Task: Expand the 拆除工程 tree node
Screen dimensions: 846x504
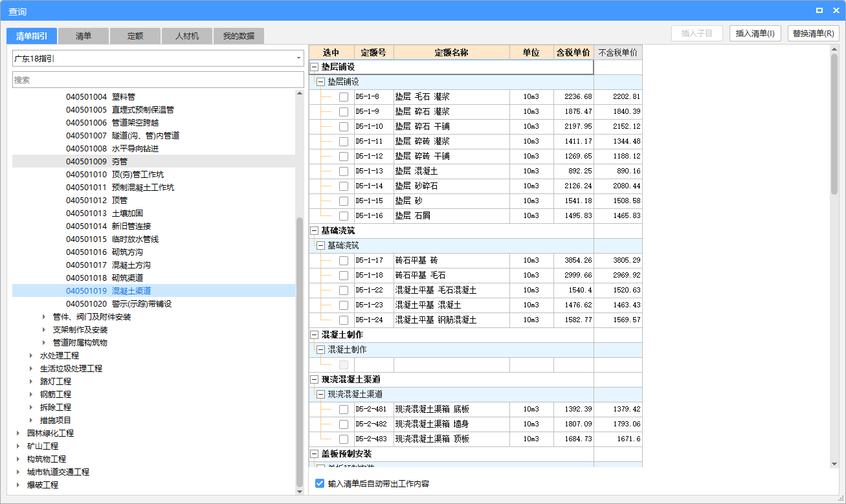Action: point(31,408)
